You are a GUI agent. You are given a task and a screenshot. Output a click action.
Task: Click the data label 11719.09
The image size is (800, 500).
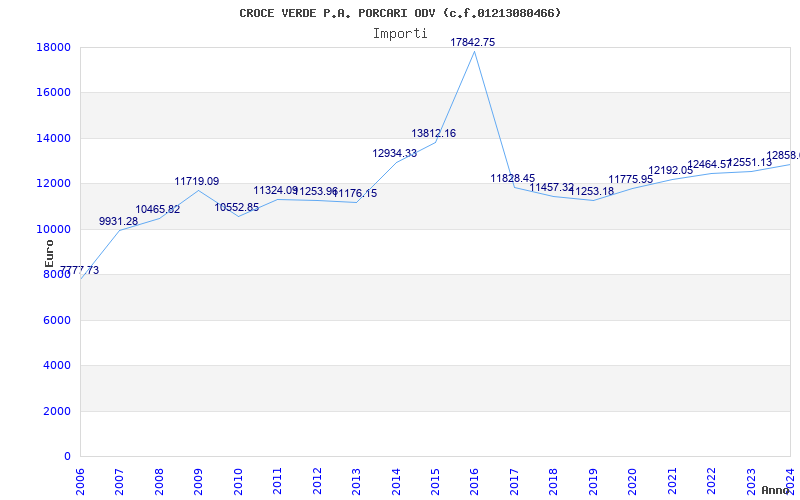[x=196, y=181]
